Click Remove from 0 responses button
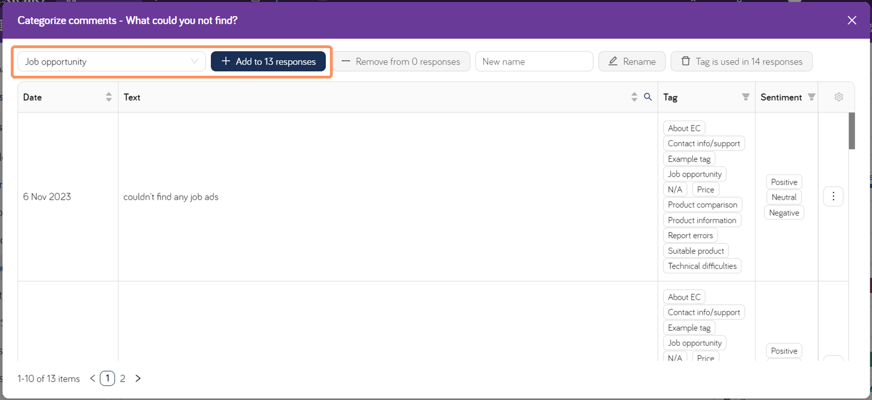Image resolution: width=872 pixels, height=400 pixels. point(401,62)
